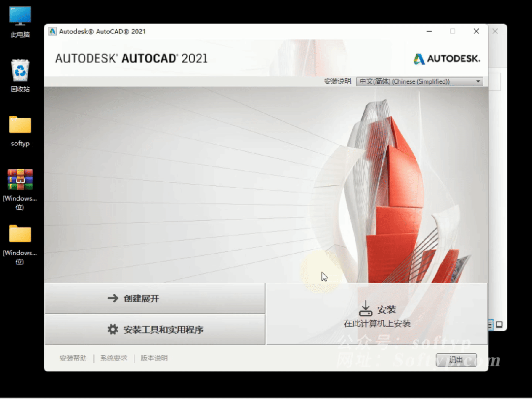
Task: Select the softyp folder on desktop
Action: (x=20, y=131)
